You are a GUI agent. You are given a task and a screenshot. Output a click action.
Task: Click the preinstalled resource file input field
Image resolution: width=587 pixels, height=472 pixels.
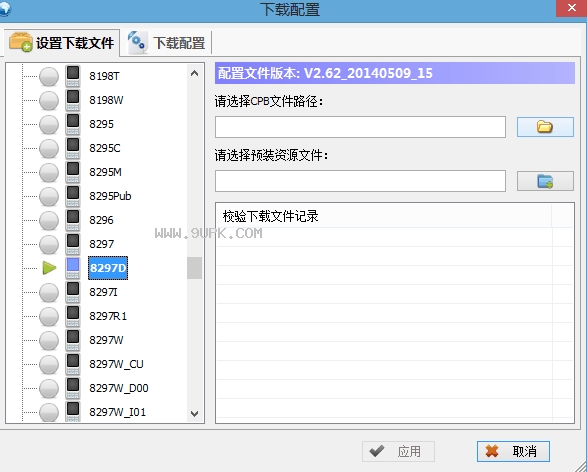click(360, 181)
